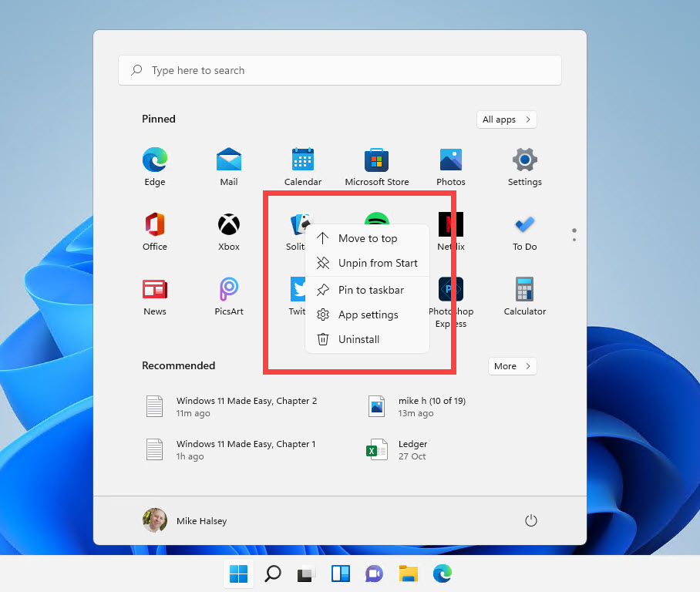This screenshot has height=592, width=700.
Task: Select Pin to taskbar menu entry
Action: click(x=370, y=290)
